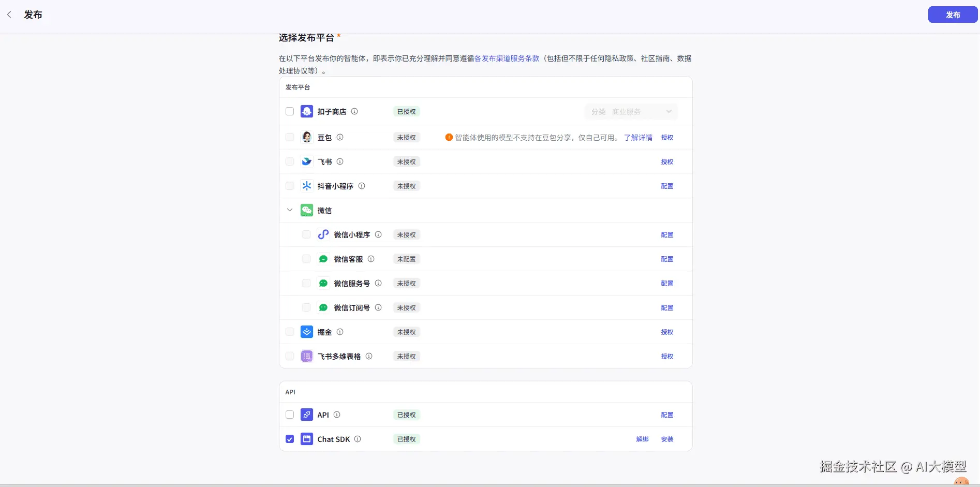
Task: Tick the 抖音小程序 checkbox
Action: (x=290, y=186)
